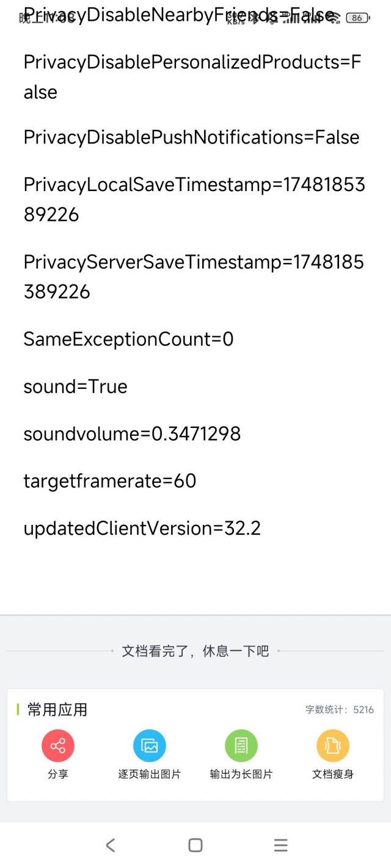Click the PrivacyDisablePersonalizedProducts=False text
The image size is (391, 868).
click(x=192, y=77)
